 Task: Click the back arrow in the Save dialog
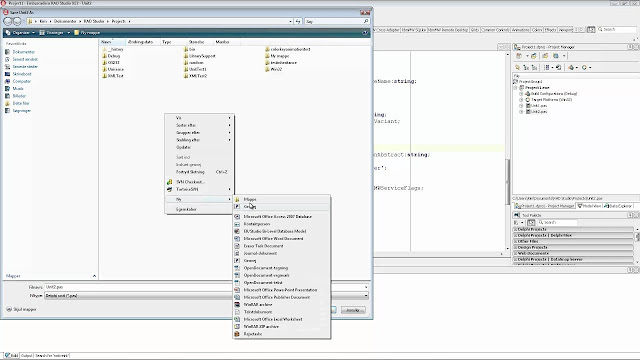tap(7, 21)
